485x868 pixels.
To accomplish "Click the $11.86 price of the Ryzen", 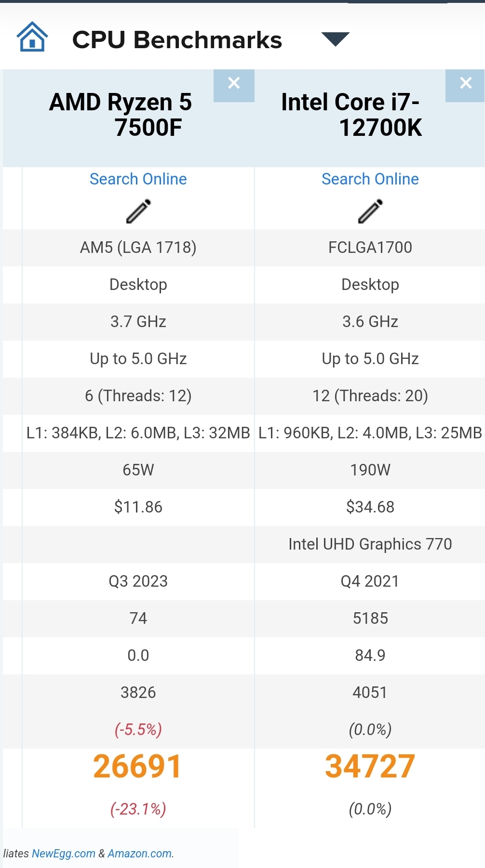I will [x=138, y=507].
